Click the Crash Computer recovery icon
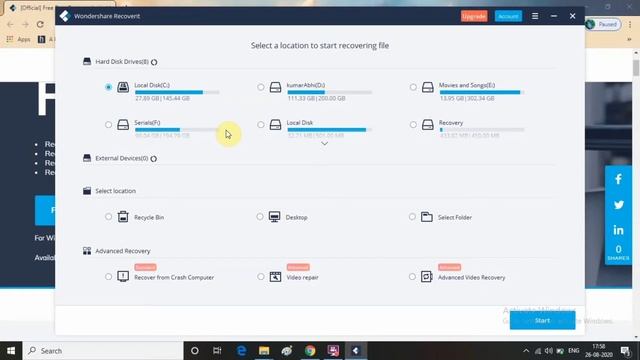640x360 pixels. [123, 277]
